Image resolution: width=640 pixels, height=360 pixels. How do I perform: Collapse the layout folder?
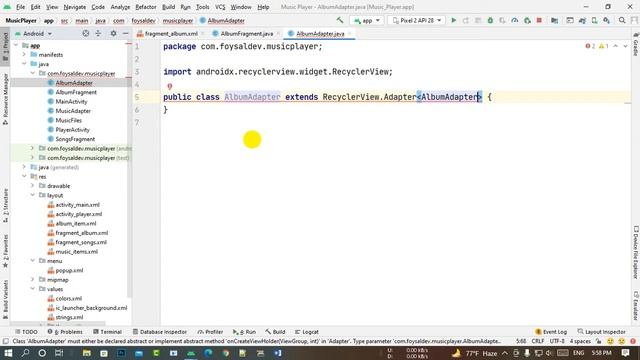coord(33,195)
